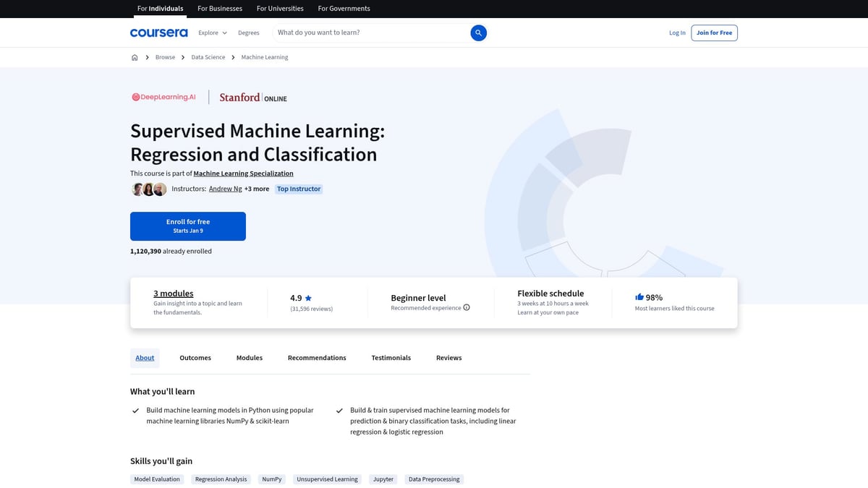Click the Coursera logo
The width and height of the screenshot is (868, 488).
[158, 33]
